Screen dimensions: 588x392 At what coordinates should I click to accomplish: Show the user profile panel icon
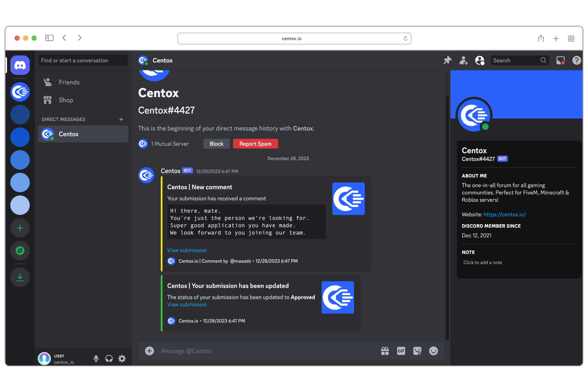[x=479, y=60]
